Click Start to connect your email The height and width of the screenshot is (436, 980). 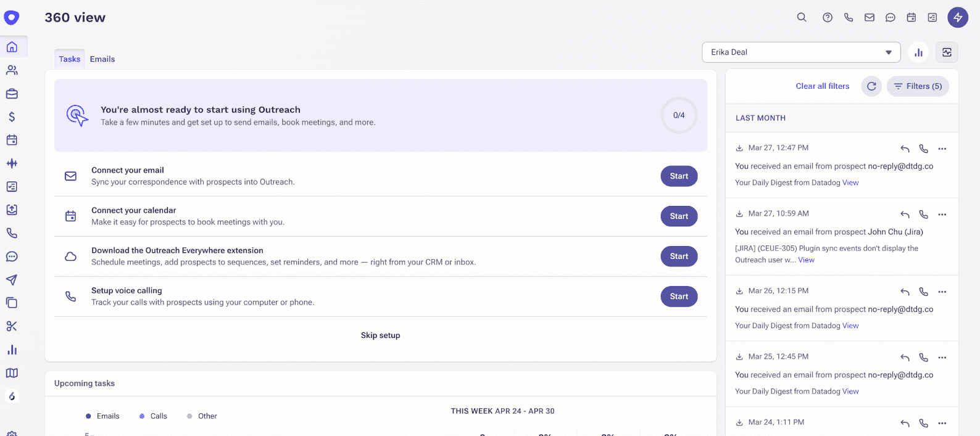tap(679, 176)
